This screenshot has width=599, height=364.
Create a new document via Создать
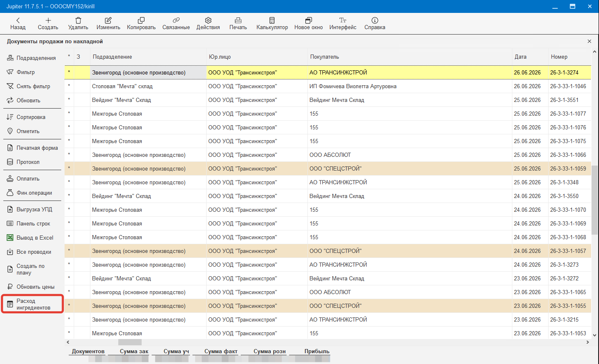pyautogui.click(x=48, y=24)
